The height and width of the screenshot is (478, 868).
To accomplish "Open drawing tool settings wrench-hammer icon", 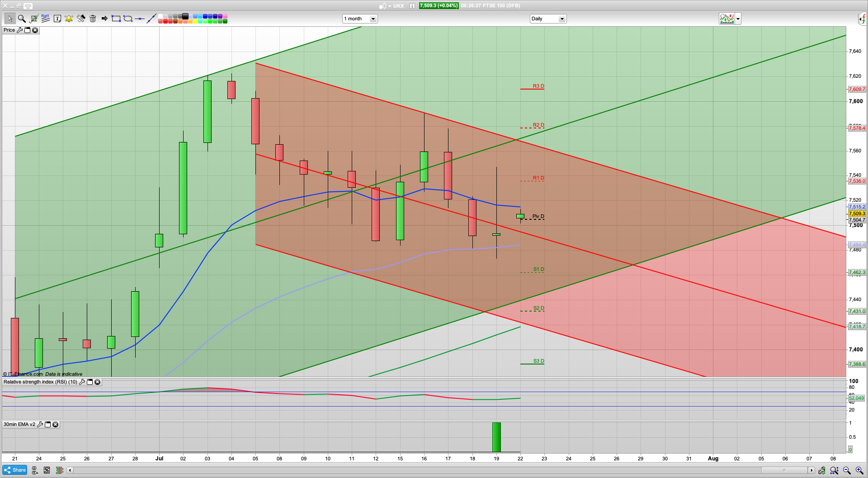I will [x=81, y=19].
